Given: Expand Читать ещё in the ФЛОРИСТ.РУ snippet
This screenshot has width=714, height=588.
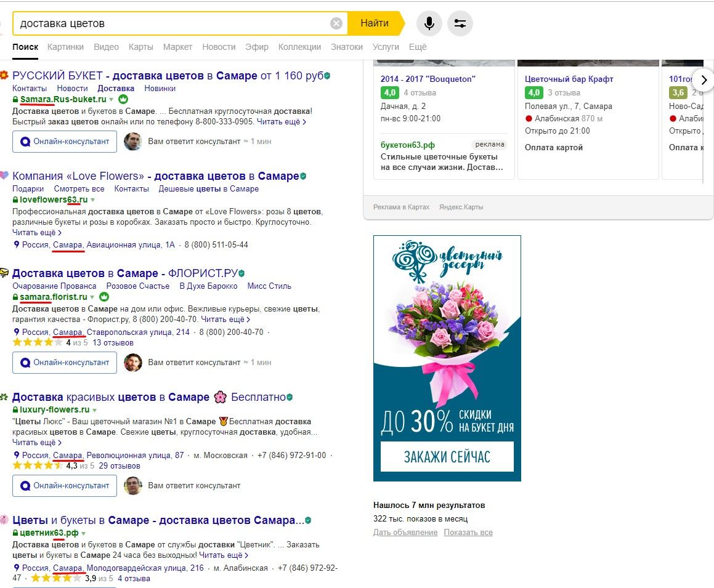Looking at the screenshot, I should [226, 320].
